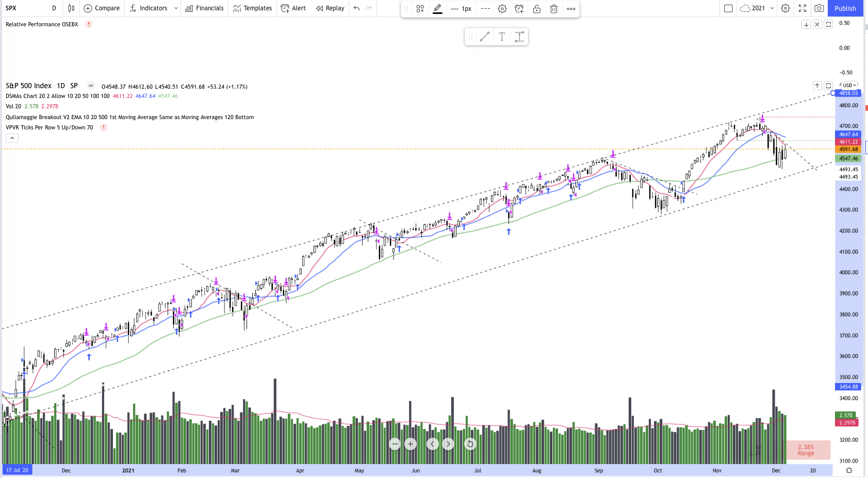868x478 pixels.
Task: Add alert on the selected drawing
Action: pos(519,9)
